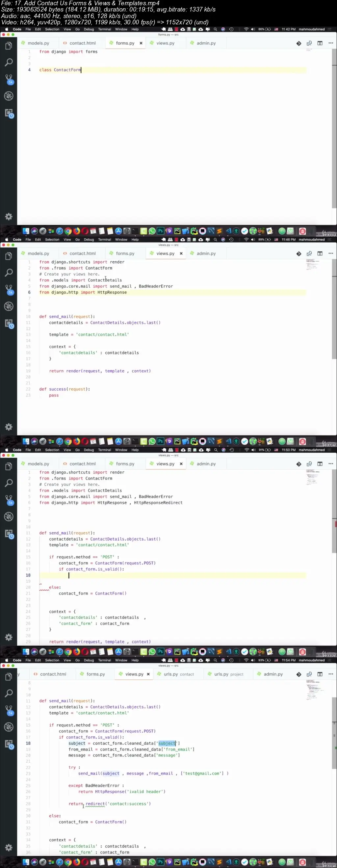Switch to models.py tab in the 11:42 PM frame

pos(36,43)
